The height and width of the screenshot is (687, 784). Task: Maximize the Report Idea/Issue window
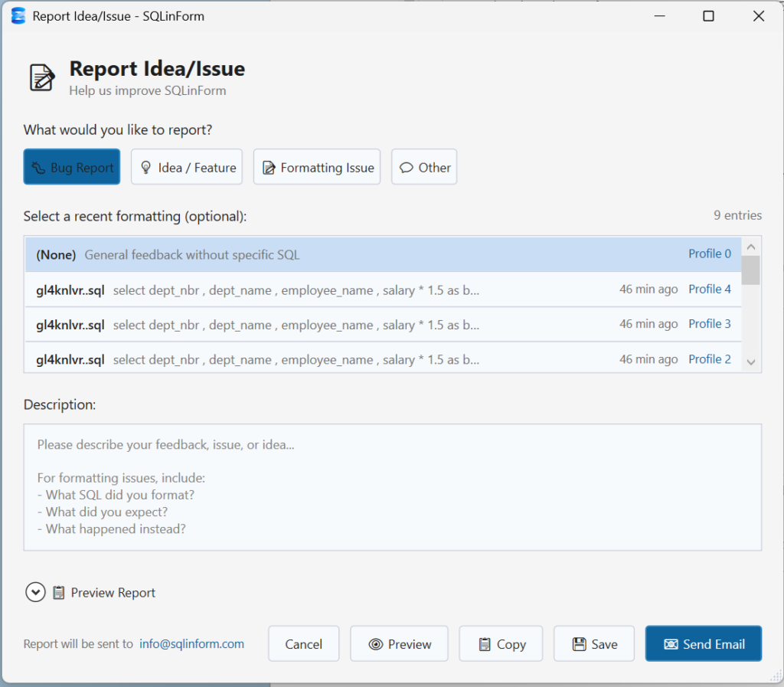tap(708, 16)
